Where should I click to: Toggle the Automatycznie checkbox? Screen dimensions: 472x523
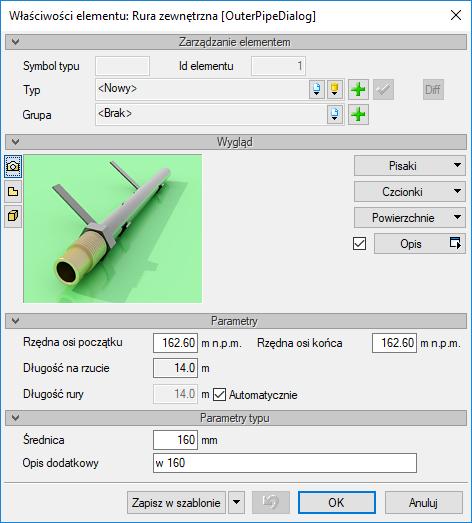[x=219, y=395]
